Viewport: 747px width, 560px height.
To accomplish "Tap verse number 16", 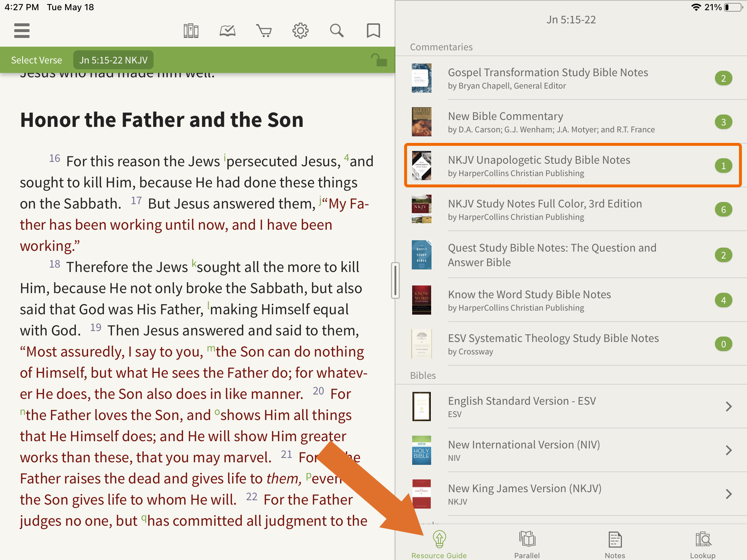I will click(55, 158).
